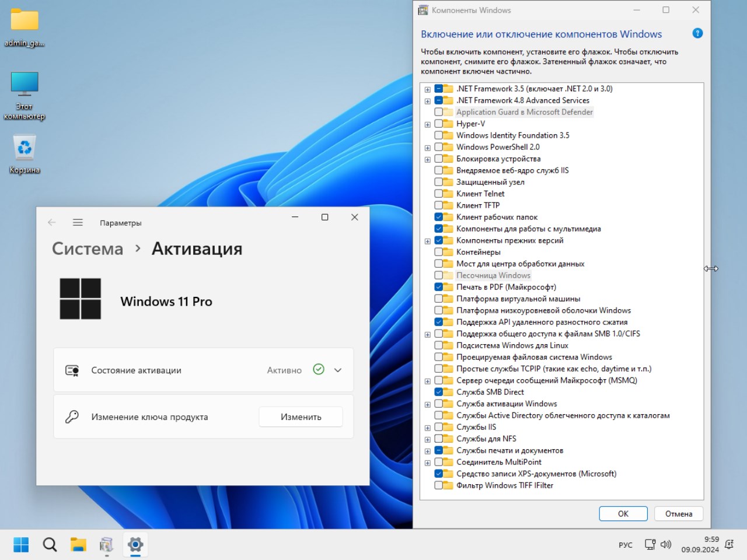Select Службы печати и документов row
Viewport: 747px width, 560px height.
click(509, 450)
